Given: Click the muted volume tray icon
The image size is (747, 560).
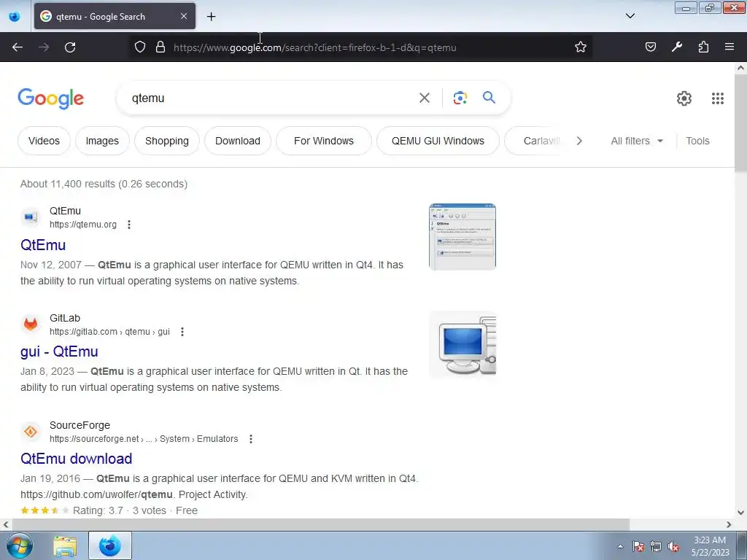Looking at the screenshot, I should point(673,546).
